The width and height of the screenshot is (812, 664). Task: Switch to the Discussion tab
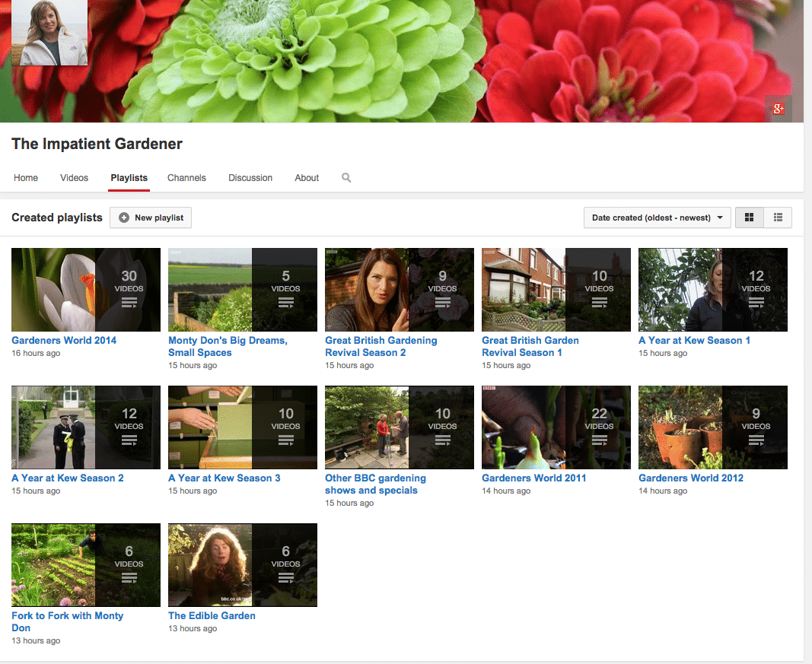pos(250,177)
